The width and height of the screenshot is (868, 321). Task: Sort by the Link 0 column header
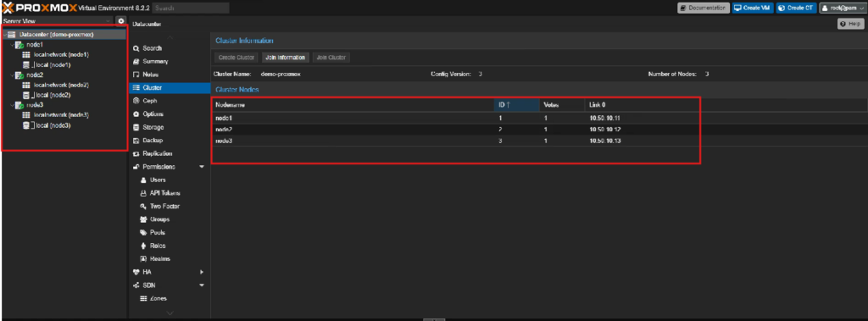tap(643, 105)
